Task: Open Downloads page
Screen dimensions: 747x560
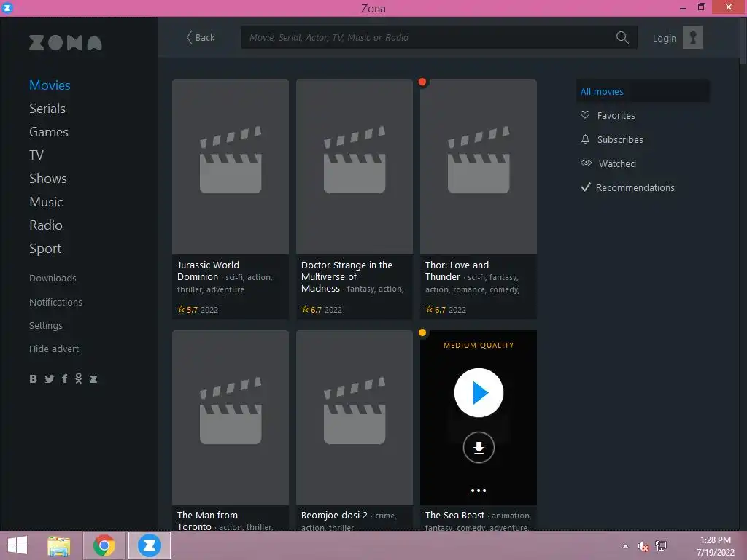Action: [53, 278]
